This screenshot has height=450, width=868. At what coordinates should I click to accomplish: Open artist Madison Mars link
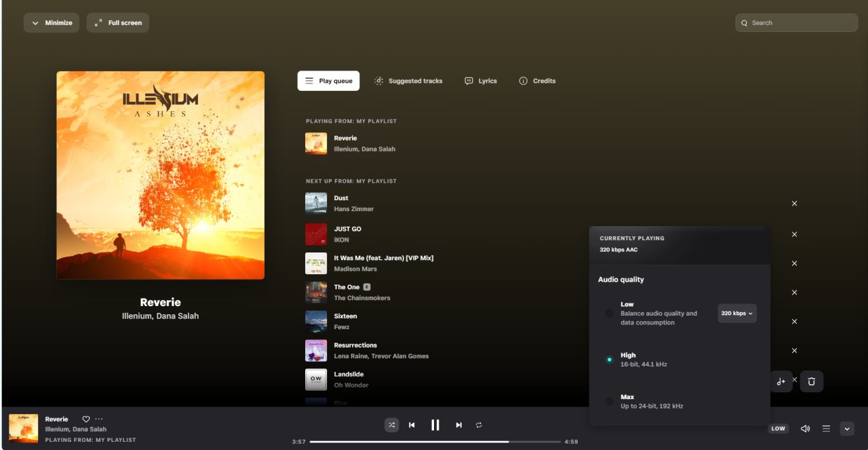[355, 269]
